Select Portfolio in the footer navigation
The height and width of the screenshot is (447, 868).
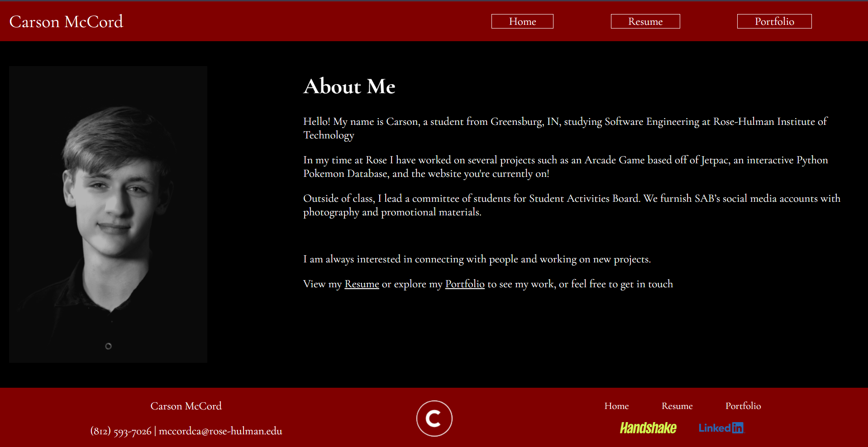tap(743, 406)
